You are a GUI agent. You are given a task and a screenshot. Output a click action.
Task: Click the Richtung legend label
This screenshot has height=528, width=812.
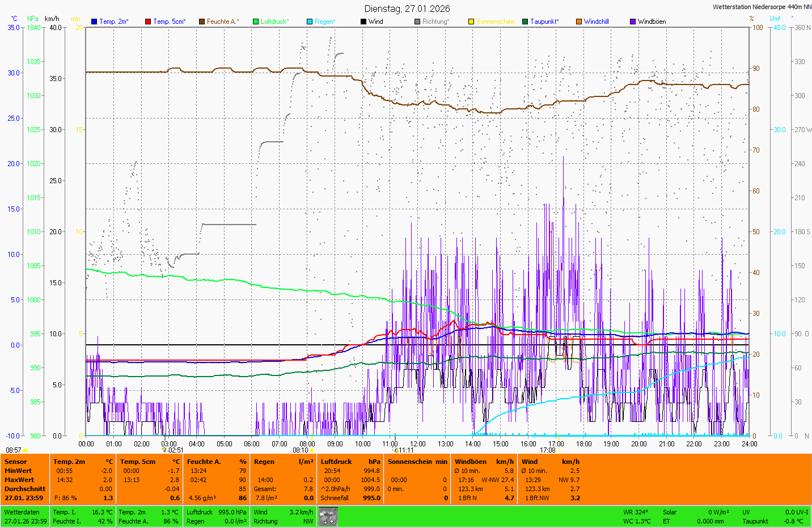435,22
